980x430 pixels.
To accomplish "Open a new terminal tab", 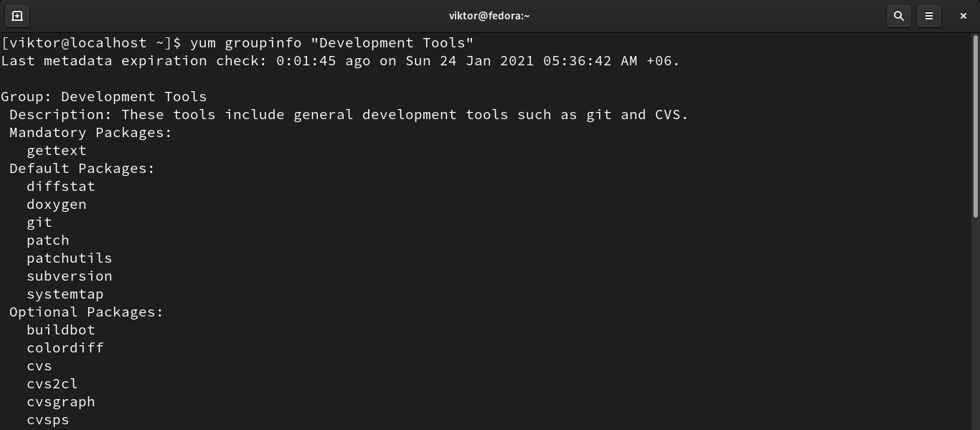I will 17,16.
